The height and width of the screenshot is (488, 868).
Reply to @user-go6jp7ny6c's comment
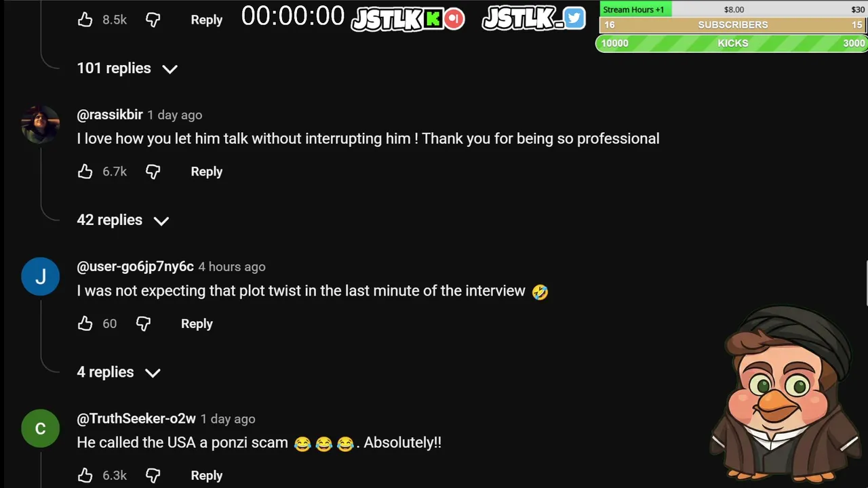click(197, 323)
